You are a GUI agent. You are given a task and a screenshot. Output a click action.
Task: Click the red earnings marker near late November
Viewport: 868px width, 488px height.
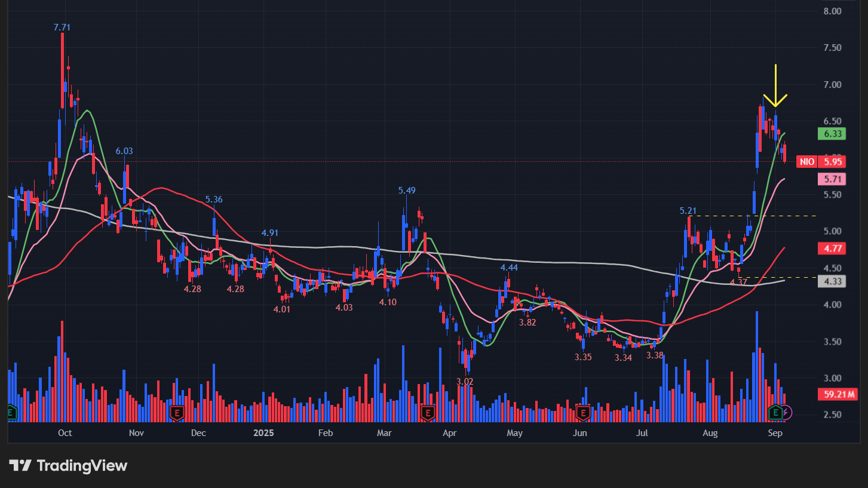[176, 412]
